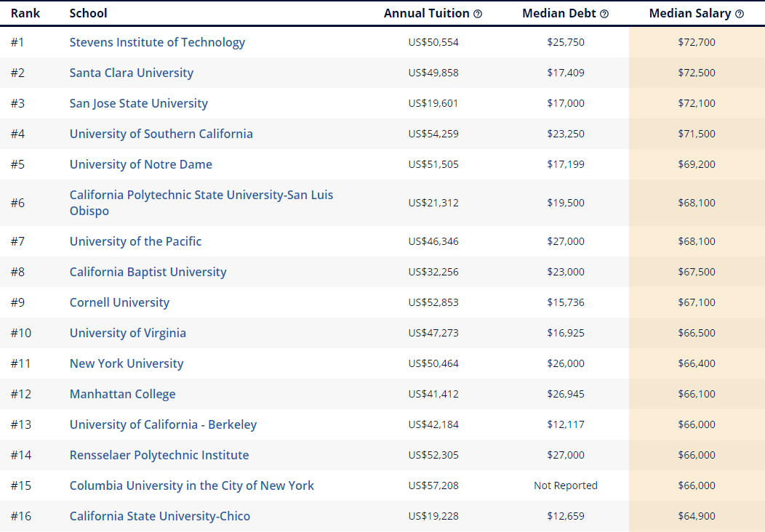Open San Jose State University page
Screen dimensions: 765x532
point(138,103)
